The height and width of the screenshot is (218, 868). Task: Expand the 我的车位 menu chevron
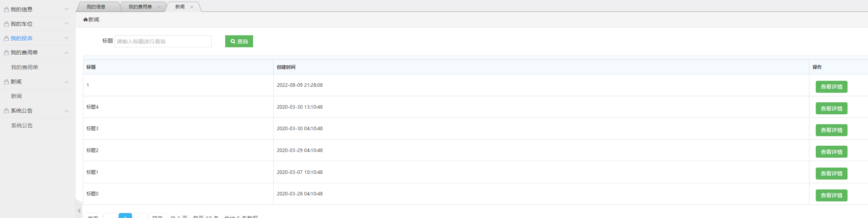click(66, 24)
